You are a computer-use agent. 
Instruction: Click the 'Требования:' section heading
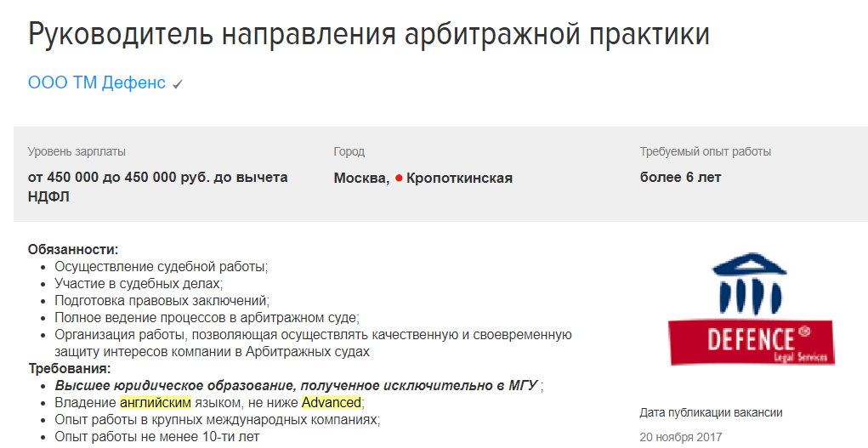coord(69,368)
